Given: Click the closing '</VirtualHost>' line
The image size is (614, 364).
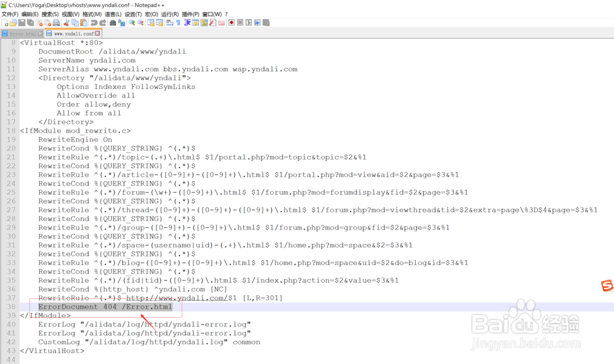Looking at the screenshot, I should click(52, 350).
